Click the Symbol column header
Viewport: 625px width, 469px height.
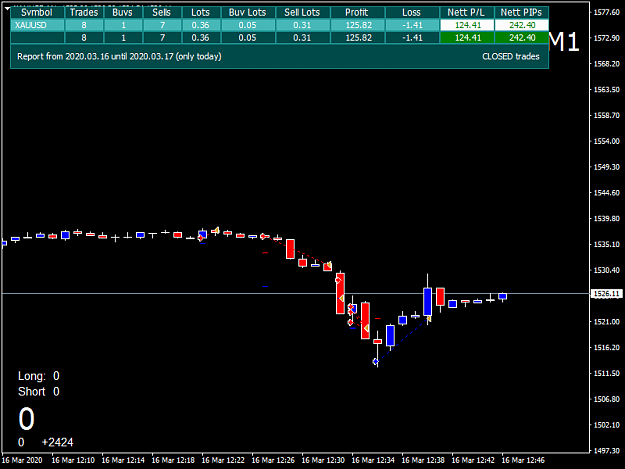pos(37,12)
